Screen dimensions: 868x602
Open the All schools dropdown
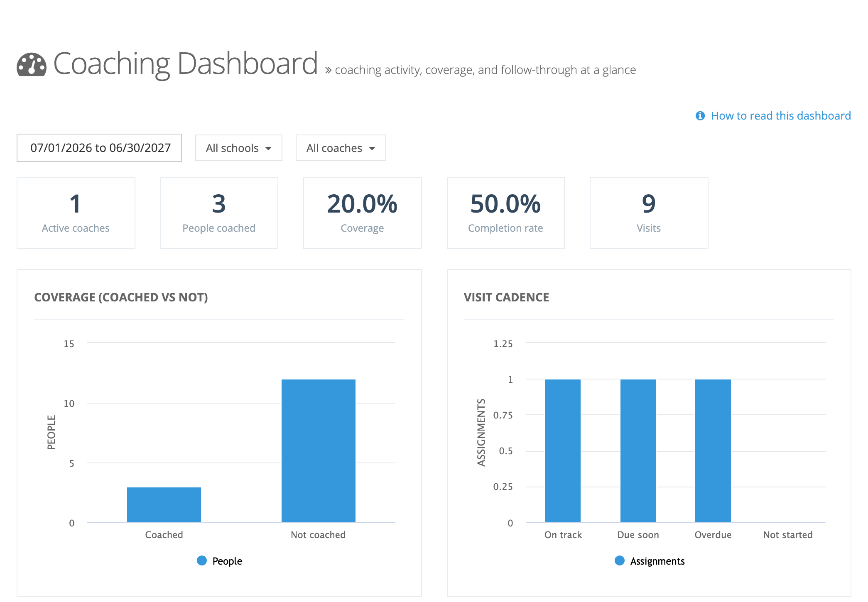coord(239,148)
